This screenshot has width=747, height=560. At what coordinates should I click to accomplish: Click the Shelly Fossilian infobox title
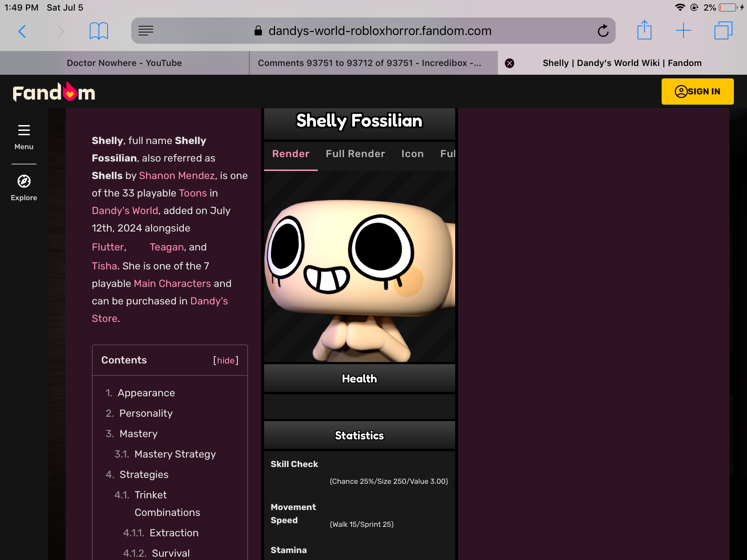[360, 121]
